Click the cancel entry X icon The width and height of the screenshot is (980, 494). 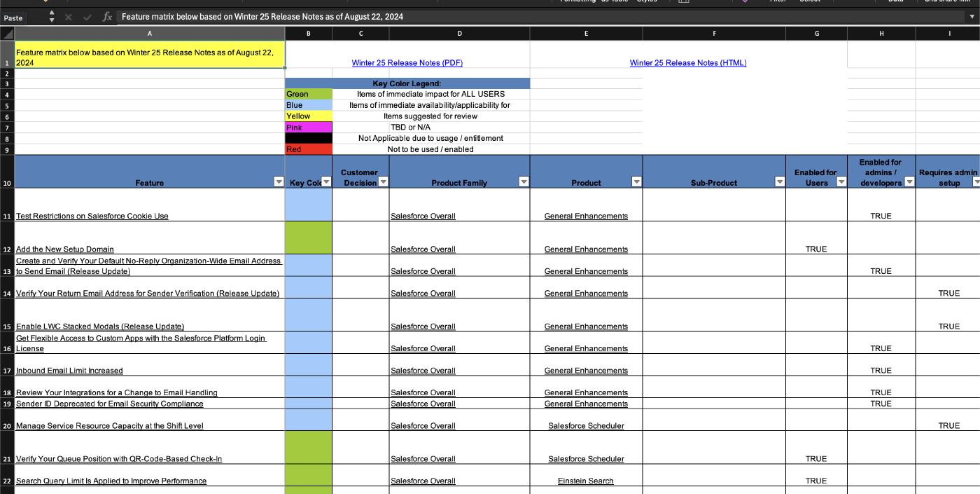(69, 17)
